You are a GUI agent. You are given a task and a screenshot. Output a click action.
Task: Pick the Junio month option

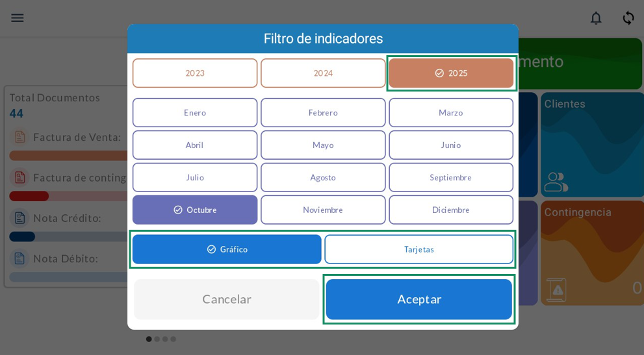451,145
